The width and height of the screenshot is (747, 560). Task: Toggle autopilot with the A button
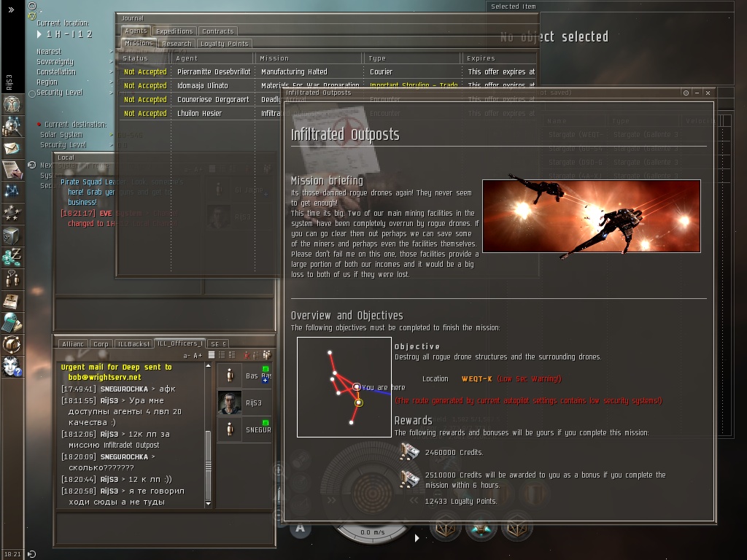tap(300, 528)
